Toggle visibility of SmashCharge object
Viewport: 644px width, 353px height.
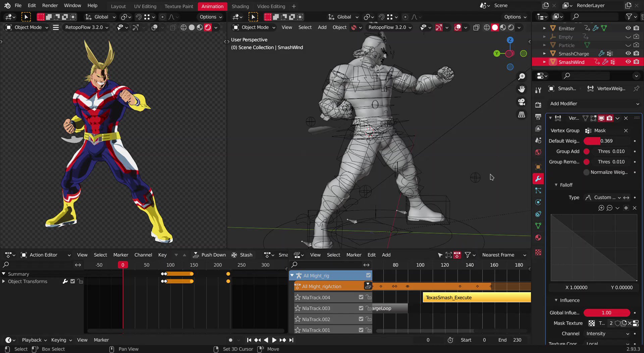click(628, 53)
